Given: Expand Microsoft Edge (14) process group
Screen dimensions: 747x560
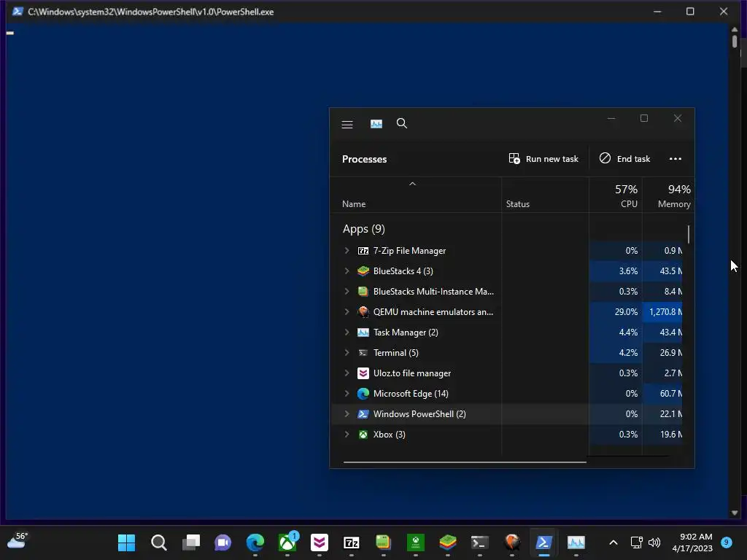Looking at the screenshot, I should pos(347,394).
